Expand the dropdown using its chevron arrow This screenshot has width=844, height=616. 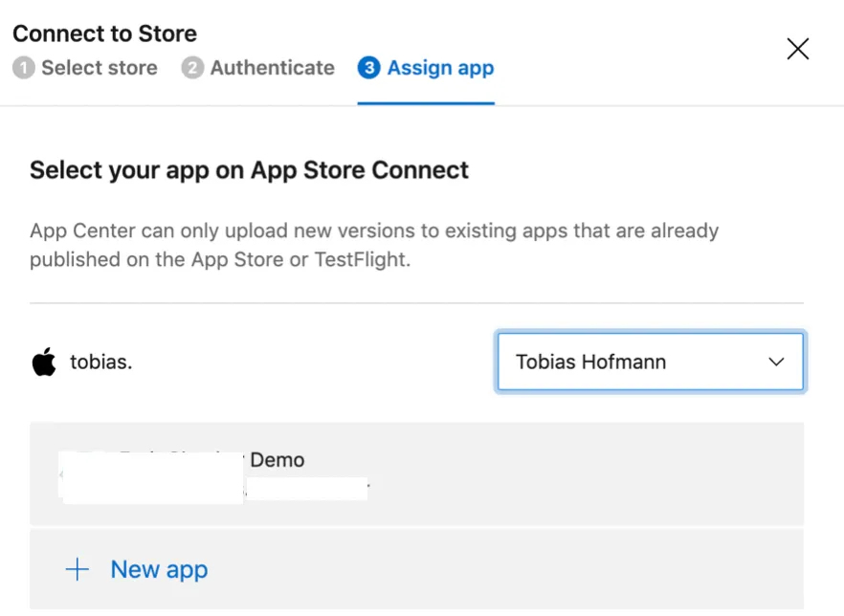click(776, 362)
